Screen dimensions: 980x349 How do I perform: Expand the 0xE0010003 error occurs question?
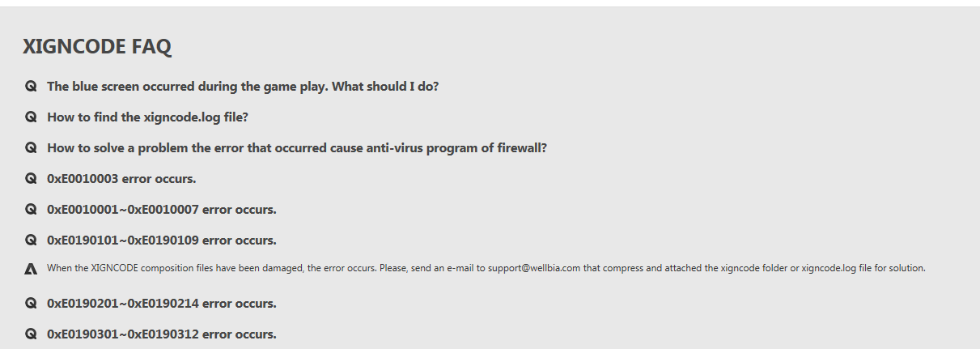pyautogui.click(x=121, y=178)
